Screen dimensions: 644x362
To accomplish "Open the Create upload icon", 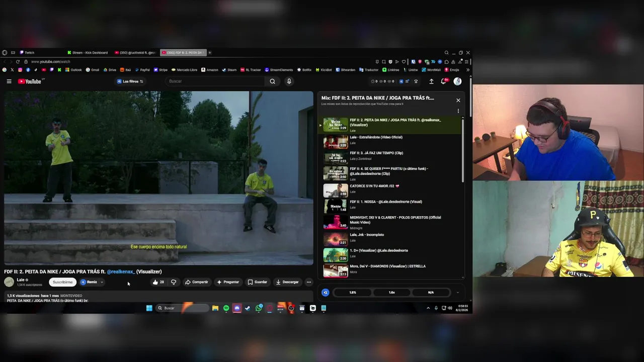I will [431, 81].
